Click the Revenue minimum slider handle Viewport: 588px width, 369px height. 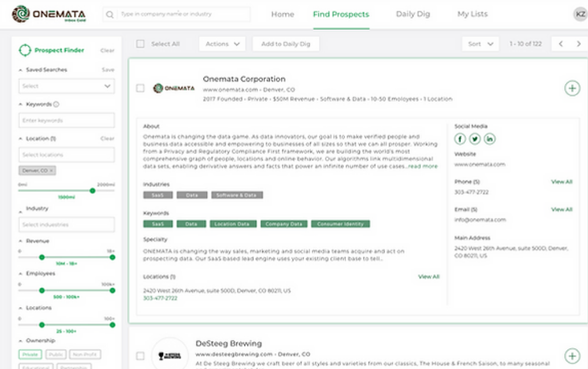click(42, 257)
